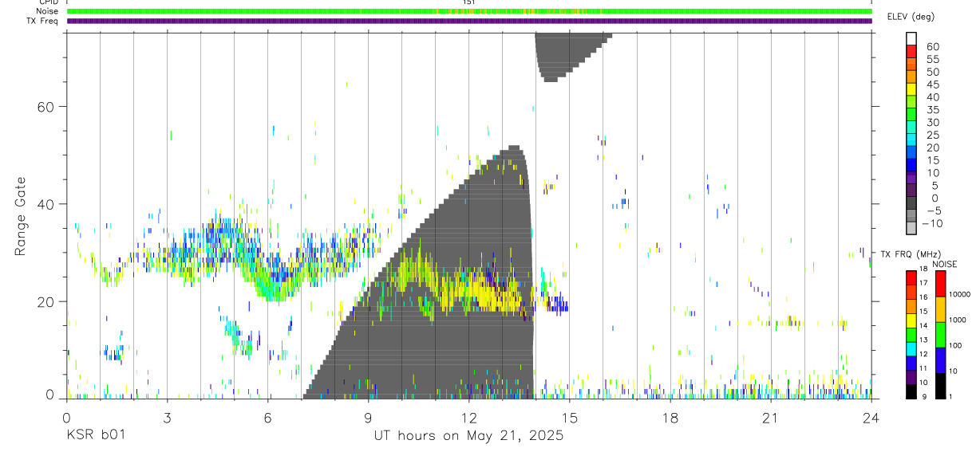Viewport: 980px width, 452px height.
Task: Click x-axis tick label 3
Action: point(167,417)
